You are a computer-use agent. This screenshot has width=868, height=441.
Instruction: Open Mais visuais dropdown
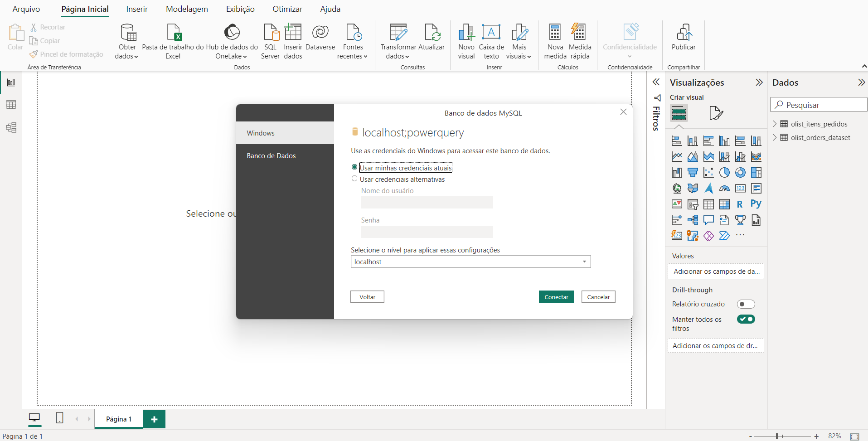coord(519,42)
